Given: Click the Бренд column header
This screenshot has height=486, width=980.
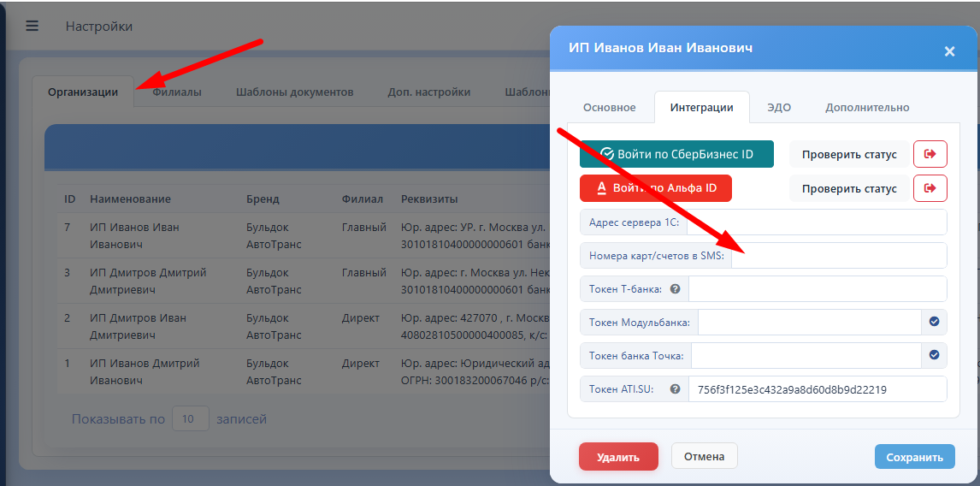Looking at the screenshot, I should [x=263, y=199].
